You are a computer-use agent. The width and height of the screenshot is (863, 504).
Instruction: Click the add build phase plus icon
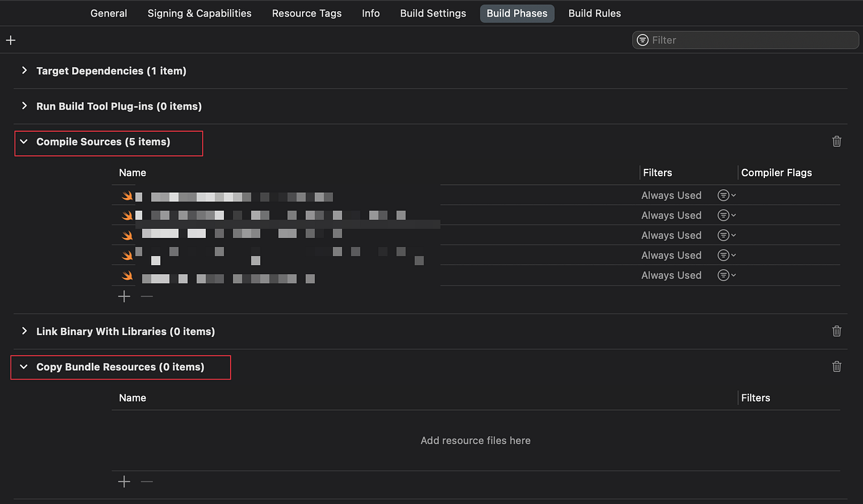pyautogui.click(x=10, y=40)
